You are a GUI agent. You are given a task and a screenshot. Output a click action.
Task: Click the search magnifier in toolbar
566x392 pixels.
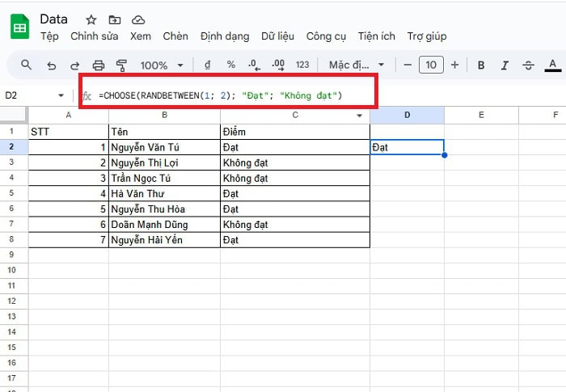click(27, 65)
